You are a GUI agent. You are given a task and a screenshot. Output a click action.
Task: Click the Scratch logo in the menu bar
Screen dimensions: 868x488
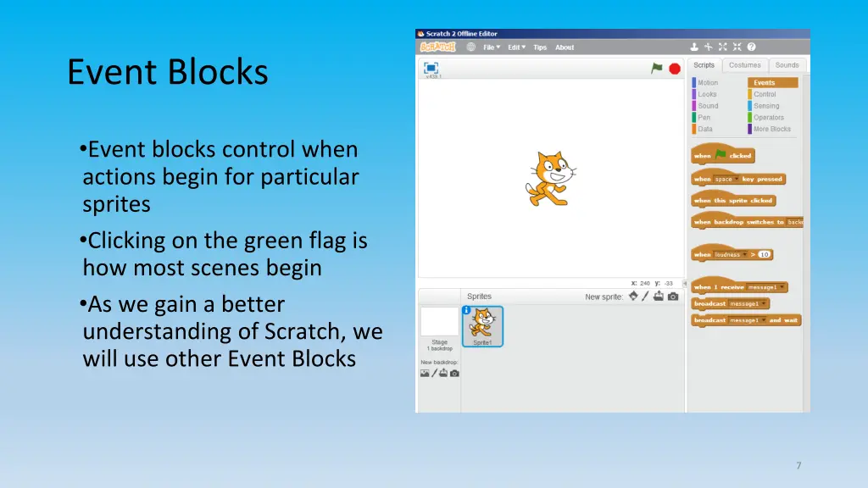coord(438,47)
